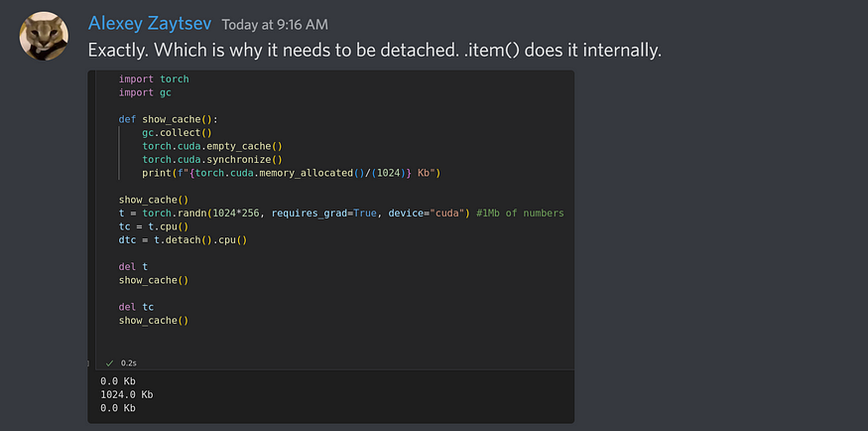Click the 'tc = t.cpu()' line
The image size is (868, 431).
(x=153, y=226)
